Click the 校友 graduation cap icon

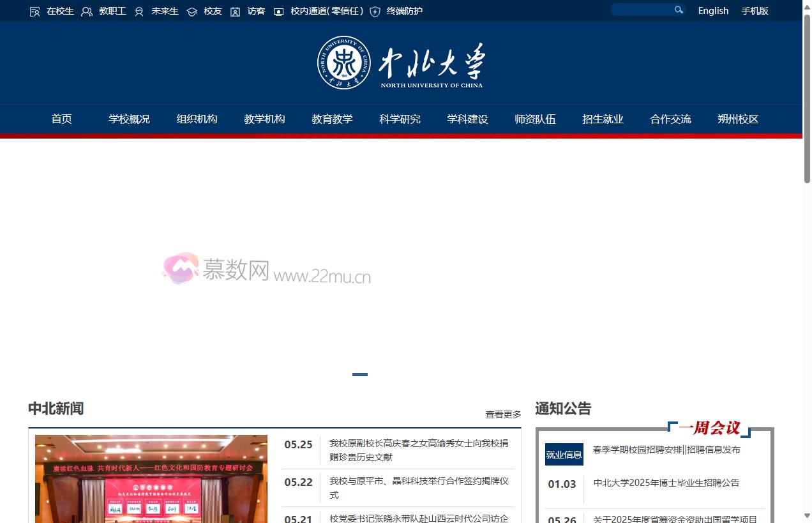[x=192, y=11]
